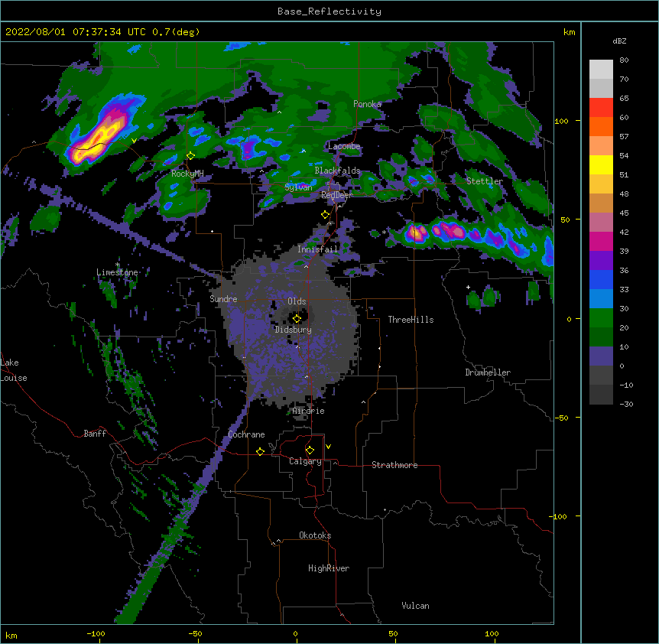659x644 pixels.
Task: Click the Lacombe city label
Action: pos(344,146)
